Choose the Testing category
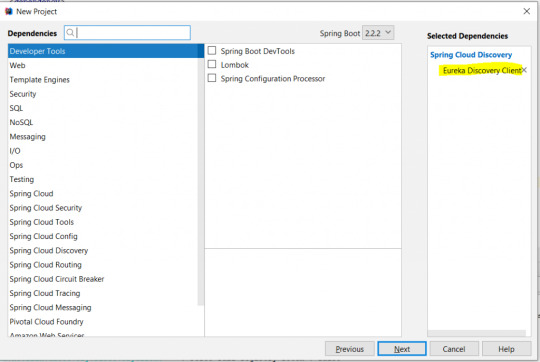 [103, 179]
